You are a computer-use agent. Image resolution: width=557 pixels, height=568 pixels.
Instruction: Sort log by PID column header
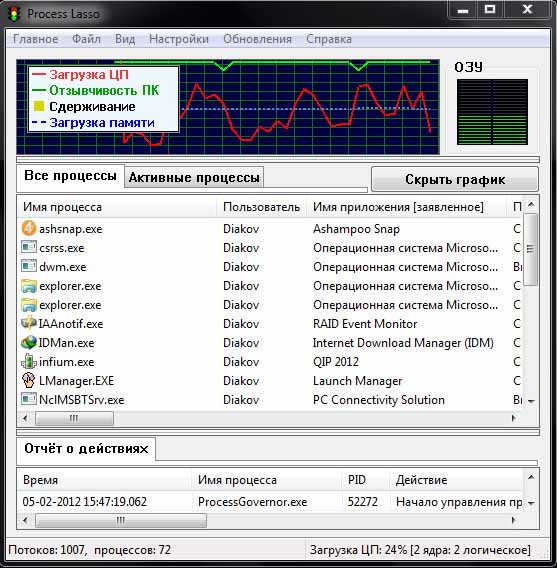[365, 480]
